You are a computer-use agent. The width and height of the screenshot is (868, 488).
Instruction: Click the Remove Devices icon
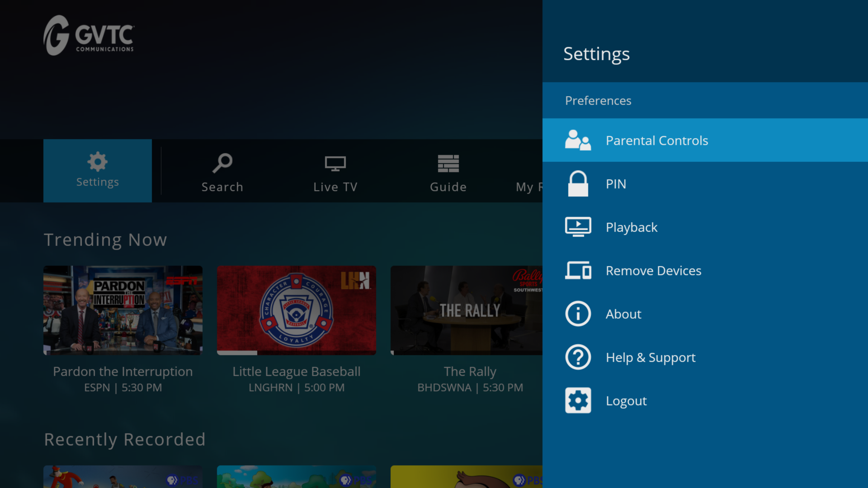click(578, 270)
